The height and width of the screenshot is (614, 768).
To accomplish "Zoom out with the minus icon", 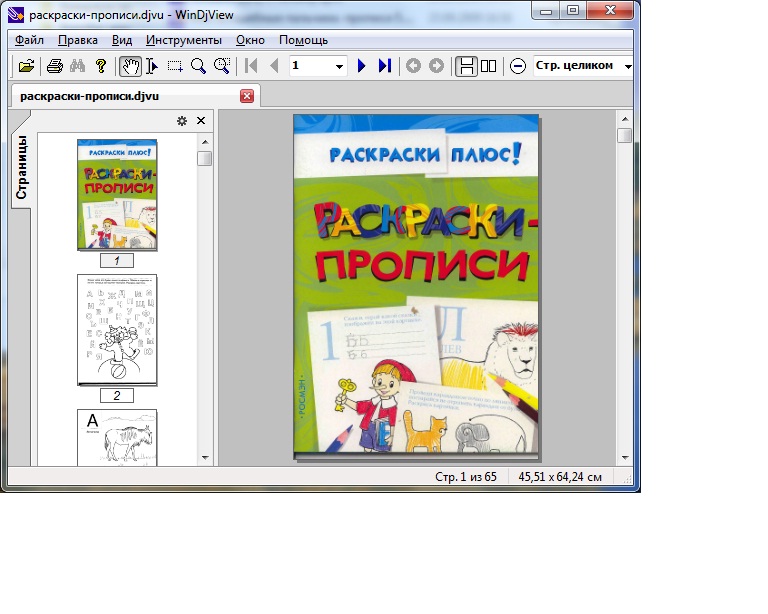I will point(518,66).
